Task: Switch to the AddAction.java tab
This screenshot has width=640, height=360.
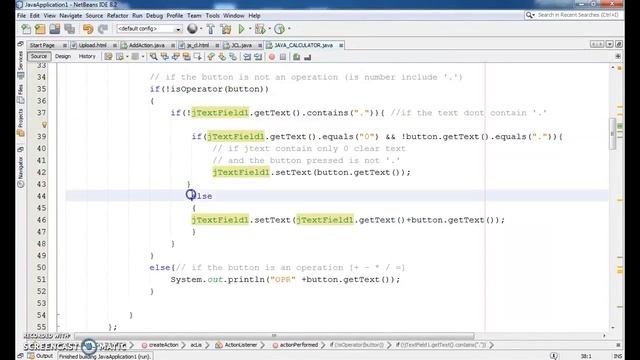Action: click(x=147, y=45)
